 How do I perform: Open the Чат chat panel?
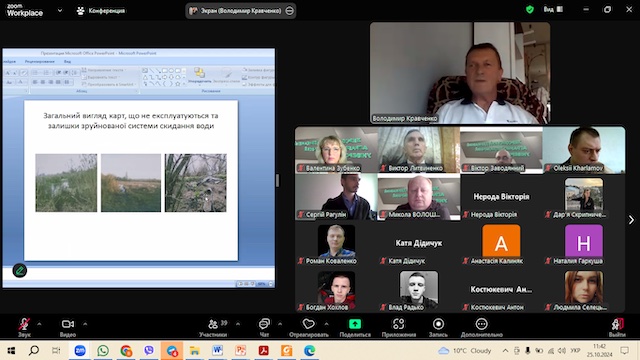pyautogui.click(x=264, y=327)
